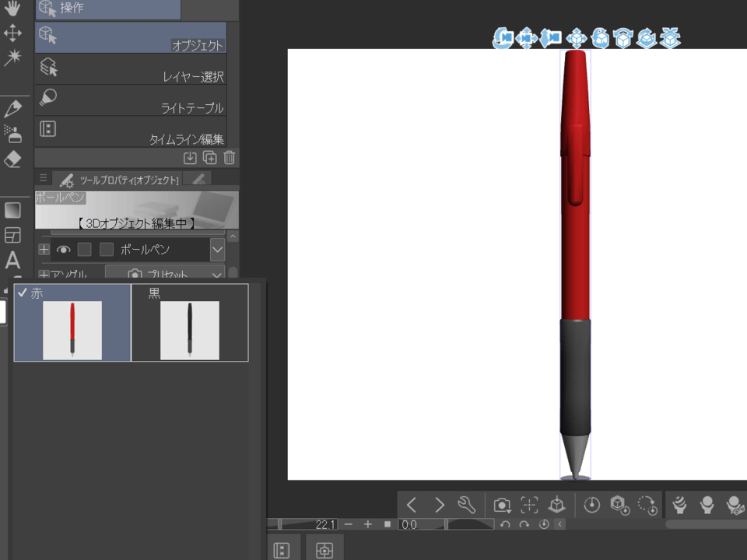Viewport: 747px width, 560px height.
Task: Click the camera rotate icon above the pen
Action: [502, 39]
